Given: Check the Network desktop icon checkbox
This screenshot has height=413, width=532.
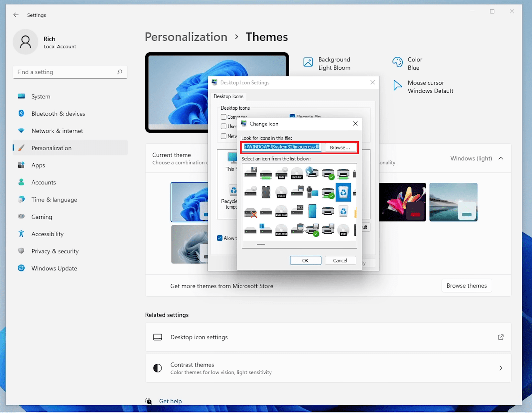Looking at the screenshot, I should pyautogui.click(x=224, y=136).
